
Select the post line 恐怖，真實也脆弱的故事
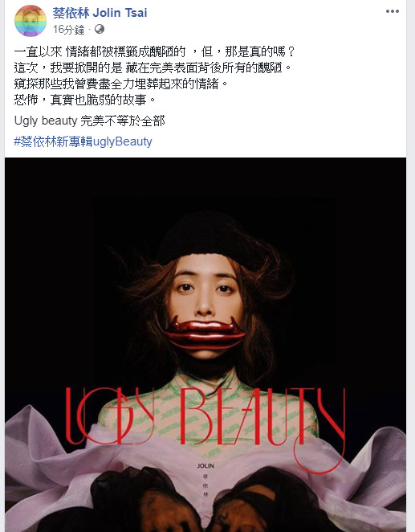pos(85,100)
